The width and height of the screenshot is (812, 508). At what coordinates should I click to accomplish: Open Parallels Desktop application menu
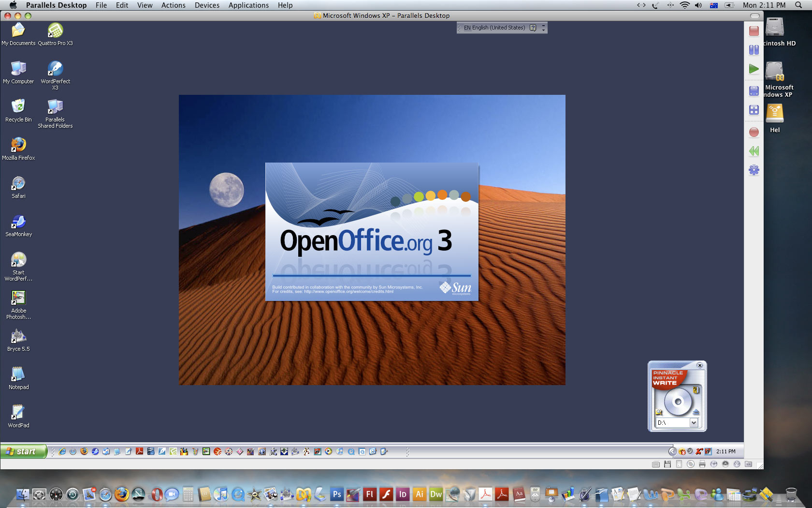point(56,5)
